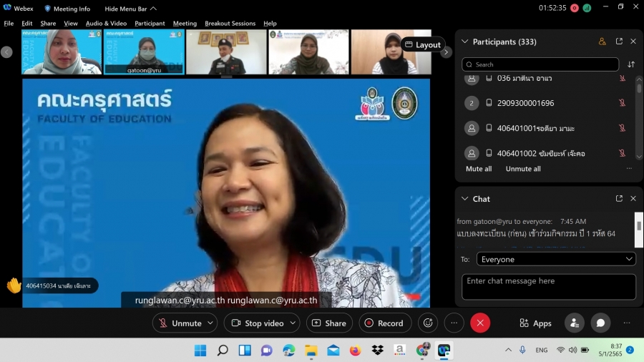
Task: Open the reactions emoji button
Action: [x=428, y=323]
